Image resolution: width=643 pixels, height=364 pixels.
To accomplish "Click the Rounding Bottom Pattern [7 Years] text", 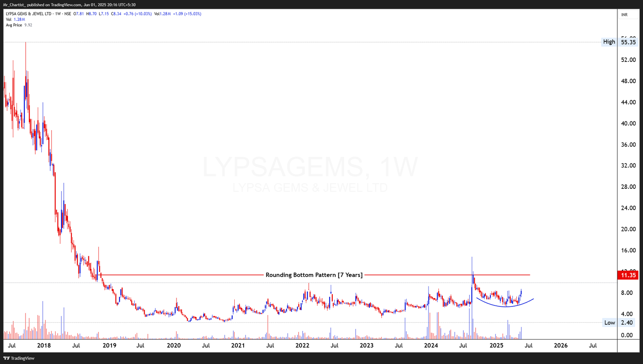I will coord(313,275).
